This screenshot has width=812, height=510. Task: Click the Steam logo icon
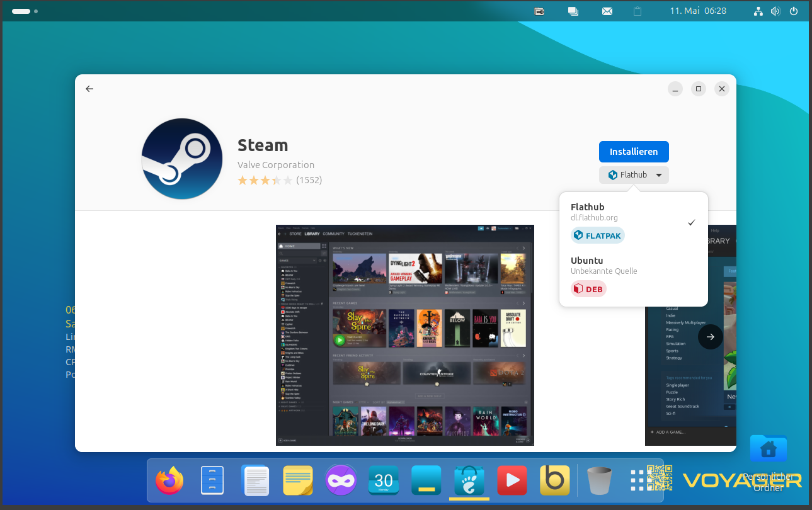click(x=182, y=159)
